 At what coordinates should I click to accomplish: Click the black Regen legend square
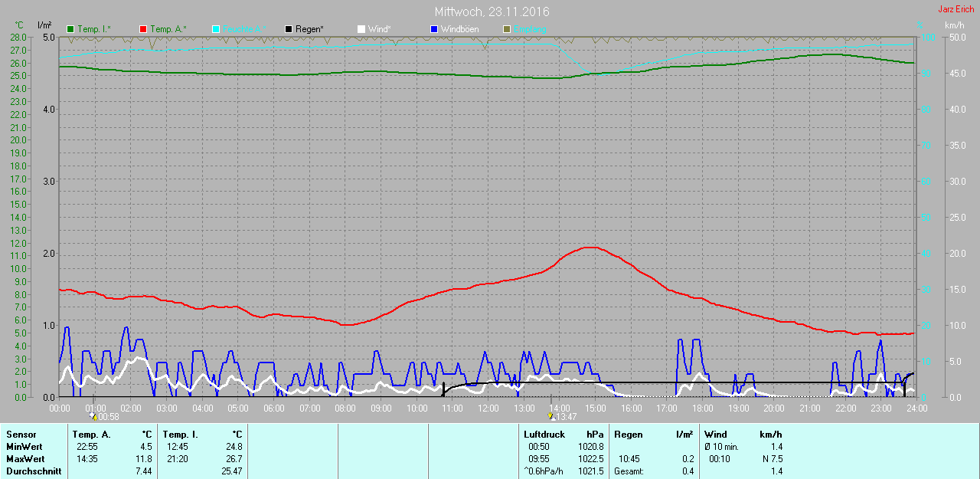(289, 29)
